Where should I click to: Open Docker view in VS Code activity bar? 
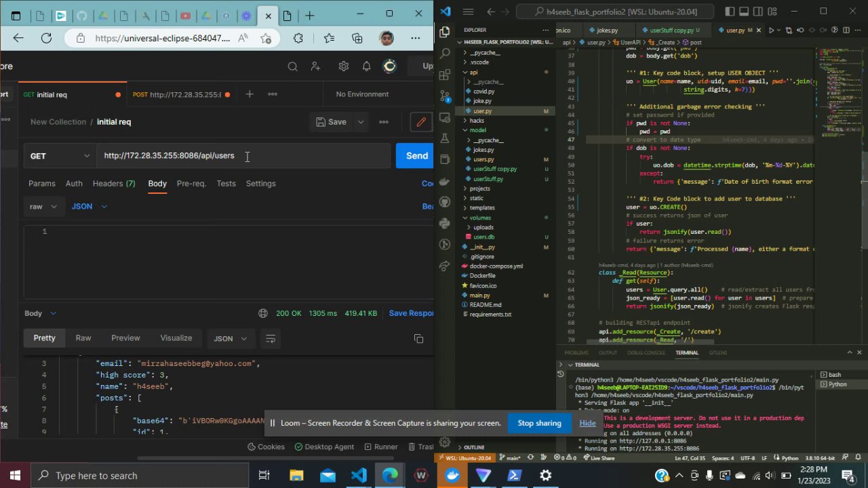[445, 181]
